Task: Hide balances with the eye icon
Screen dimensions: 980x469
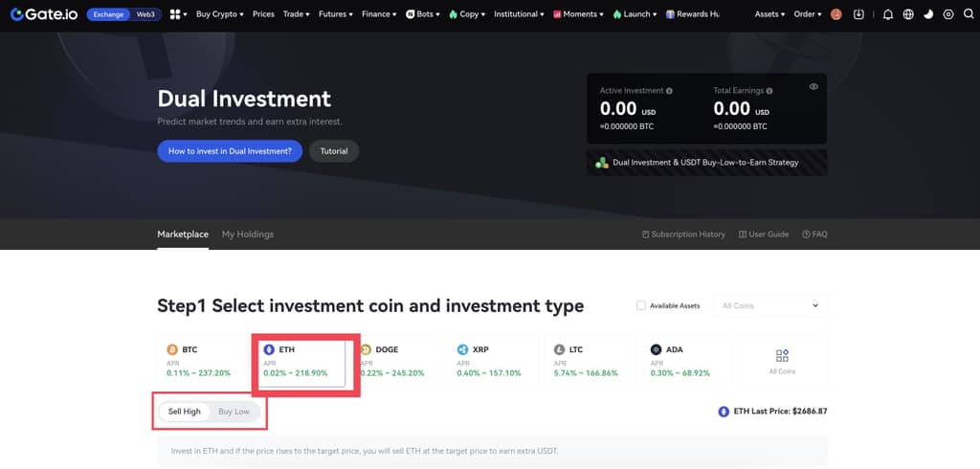Action: click(813, 87)
